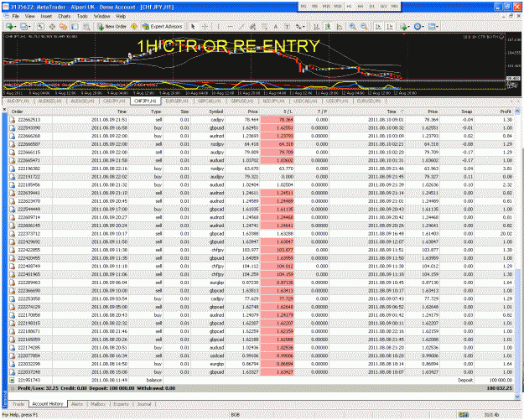Open the Trade terminal tab
Screen dimensions: 524x420
click(x=18, y=404)
